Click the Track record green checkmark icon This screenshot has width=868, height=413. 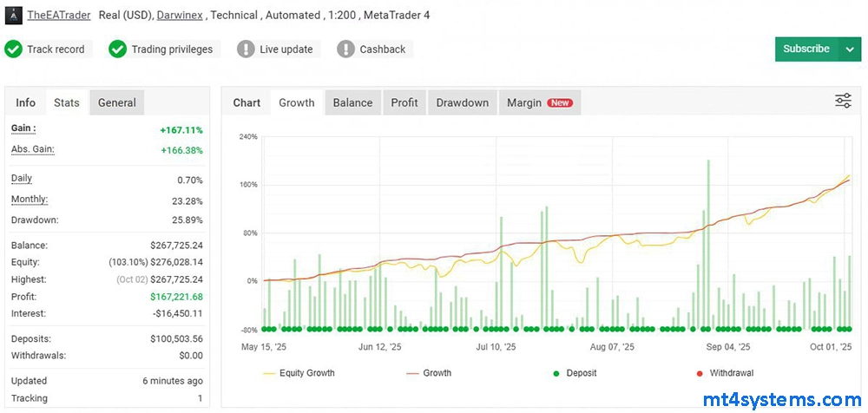click(13, 49)
